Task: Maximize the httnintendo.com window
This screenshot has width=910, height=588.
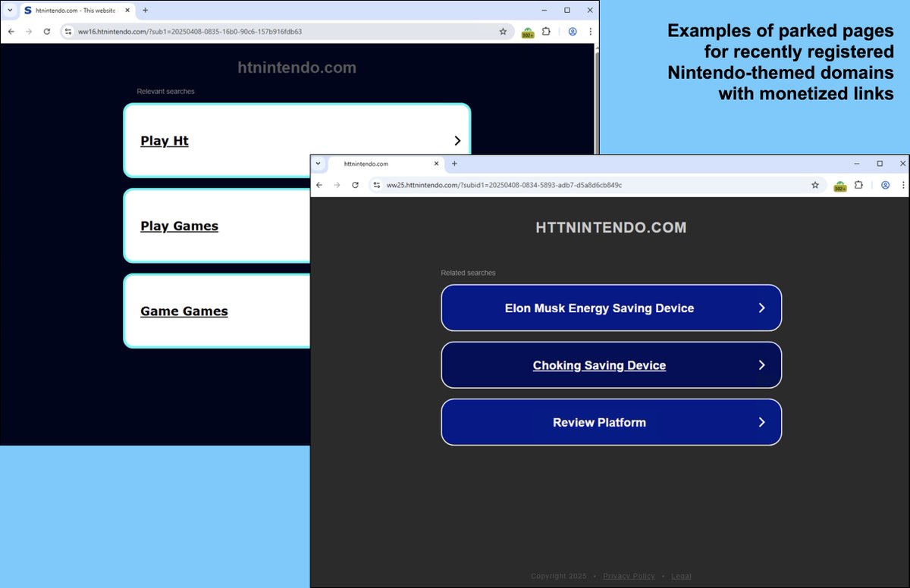Action: click(x=880, y=164)
